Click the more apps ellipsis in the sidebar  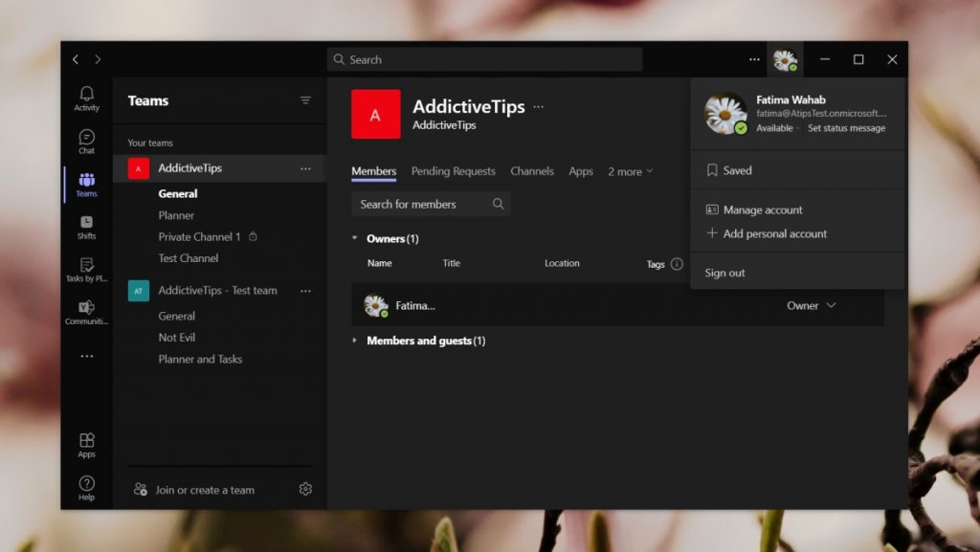86,356
